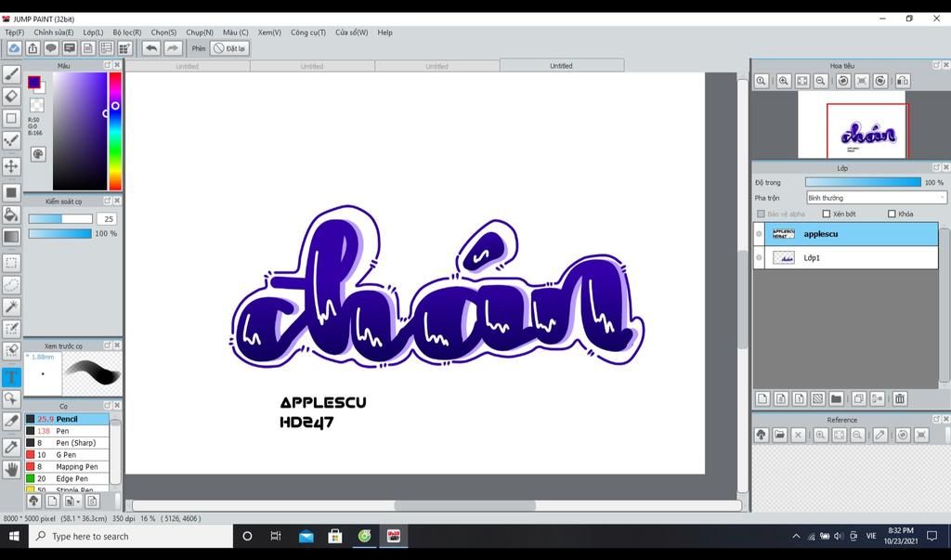Open the Lớp(L) menu
This screenshot has width=951, height=560.
[x=93, y=33]
